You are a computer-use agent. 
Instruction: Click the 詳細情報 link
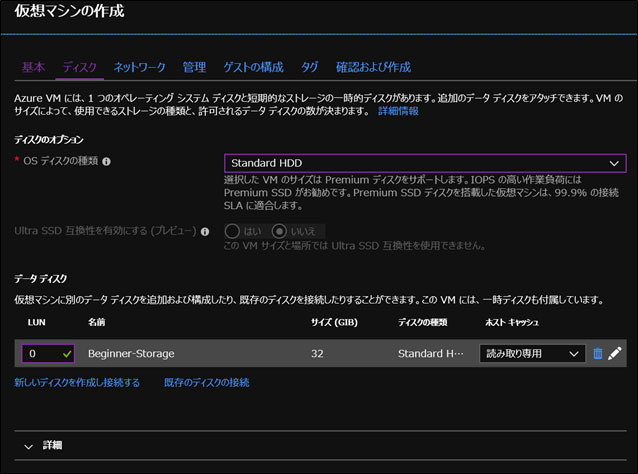pyautogui.click(x=398, y=111)
